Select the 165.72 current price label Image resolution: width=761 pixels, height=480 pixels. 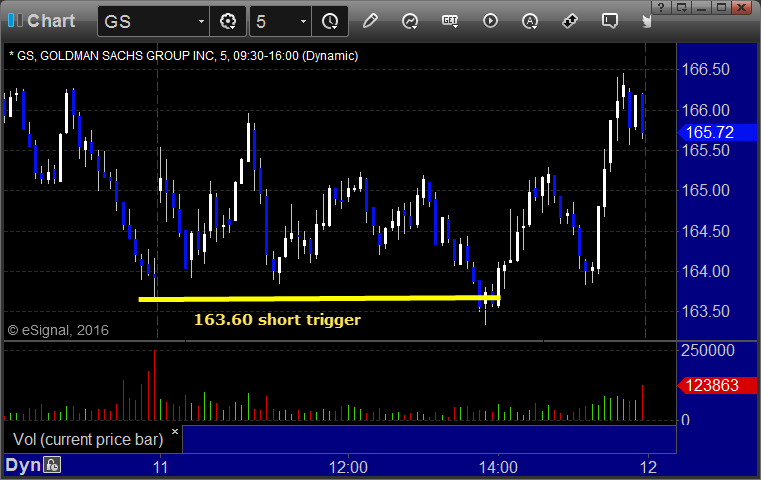tap(717, 132)
